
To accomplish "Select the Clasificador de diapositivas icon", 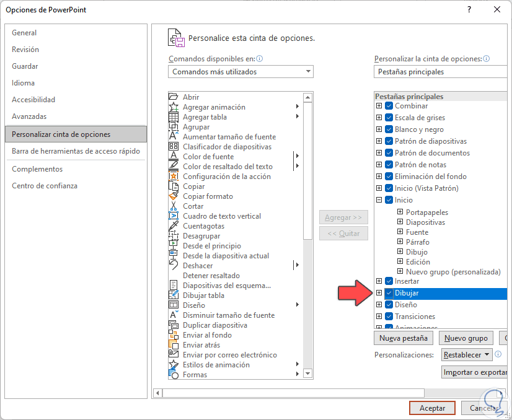I will 174,147.
